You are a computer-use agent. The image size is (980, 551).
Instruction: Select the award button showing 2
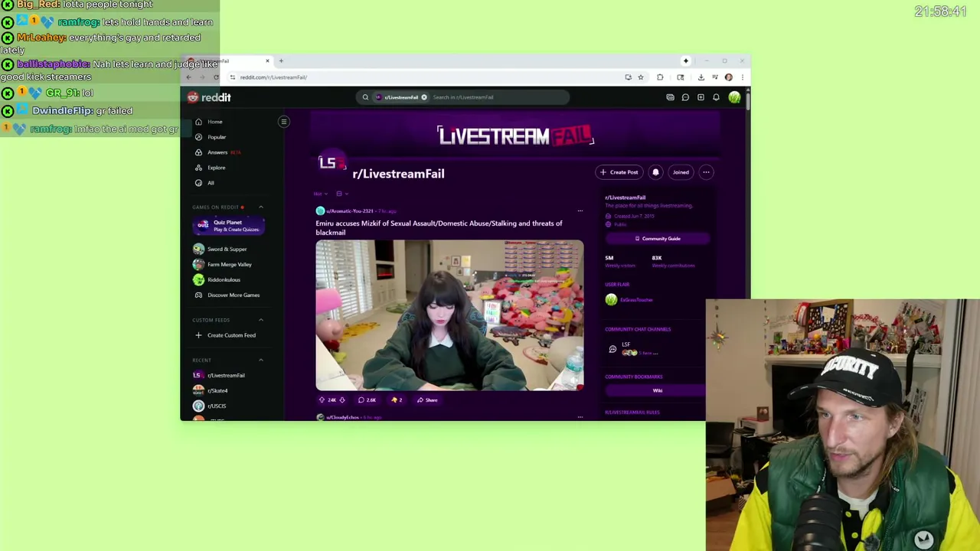point(397,400)
